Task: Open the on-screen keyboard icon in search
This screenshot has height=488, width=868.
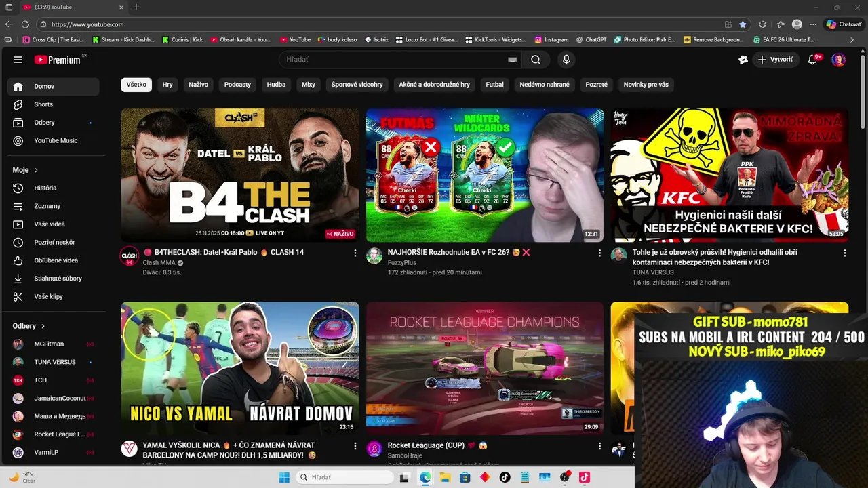Action: pos(513,60)
